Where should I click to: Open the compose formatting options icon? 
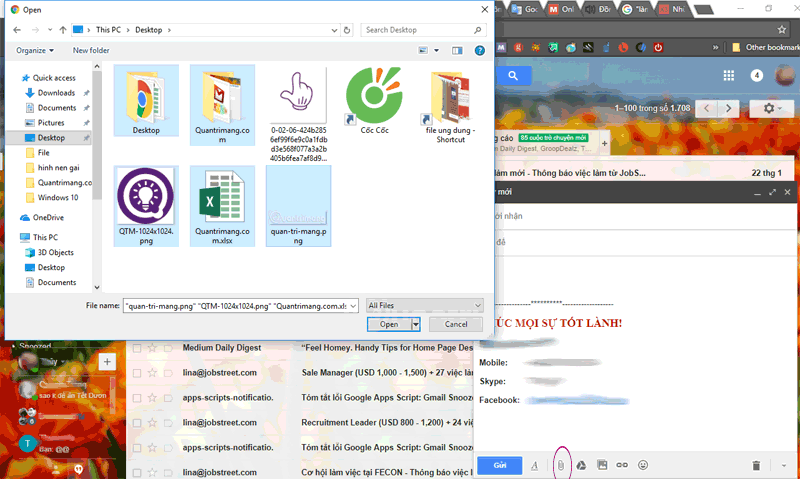(535, 465)
